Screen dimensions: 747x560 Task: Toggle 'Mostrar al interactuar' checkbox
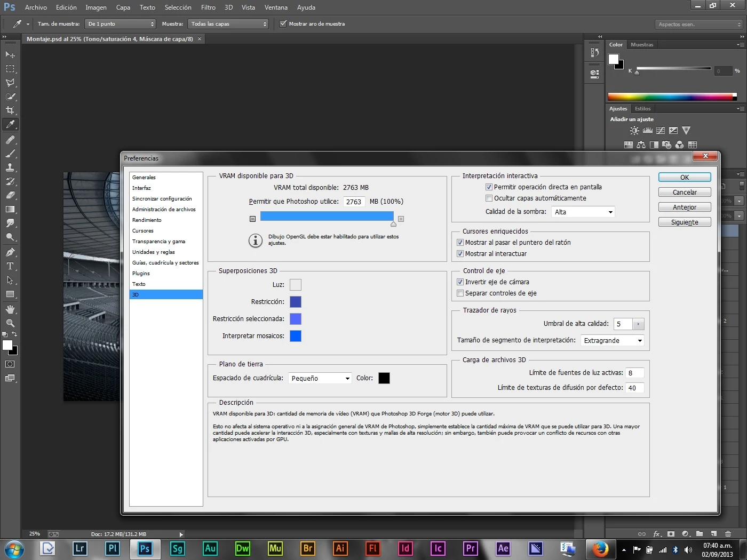pos(460,254)
